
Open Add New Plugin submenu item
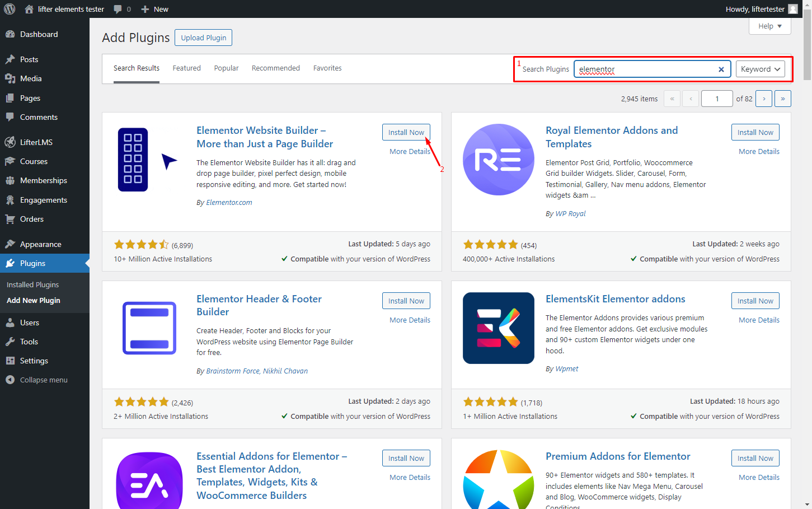[33, 301]
